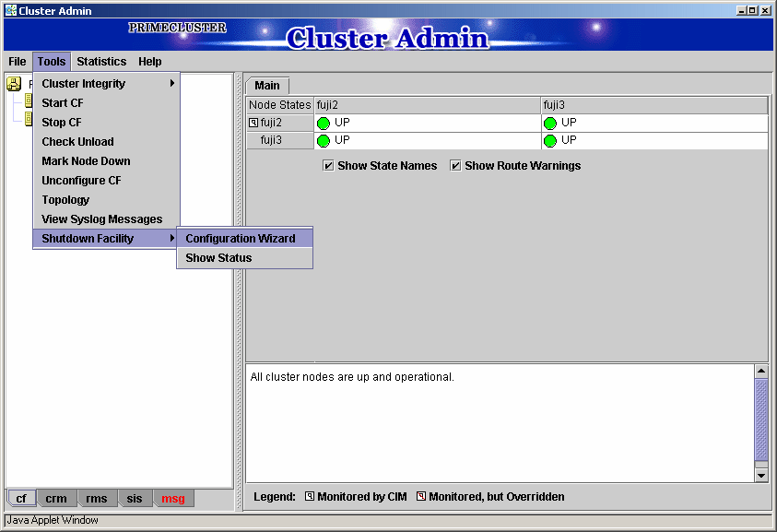This screenshot has width=777, height=532.
Task: Click the fuji3 column header
Action: 654,105
